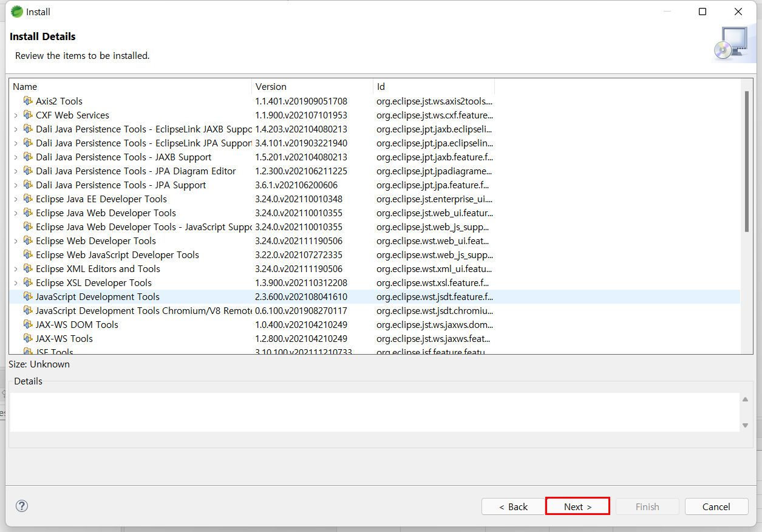
Task: Click the icon beside Eclipse Java Web Developer Tools
Action: (x=28, y=213)
